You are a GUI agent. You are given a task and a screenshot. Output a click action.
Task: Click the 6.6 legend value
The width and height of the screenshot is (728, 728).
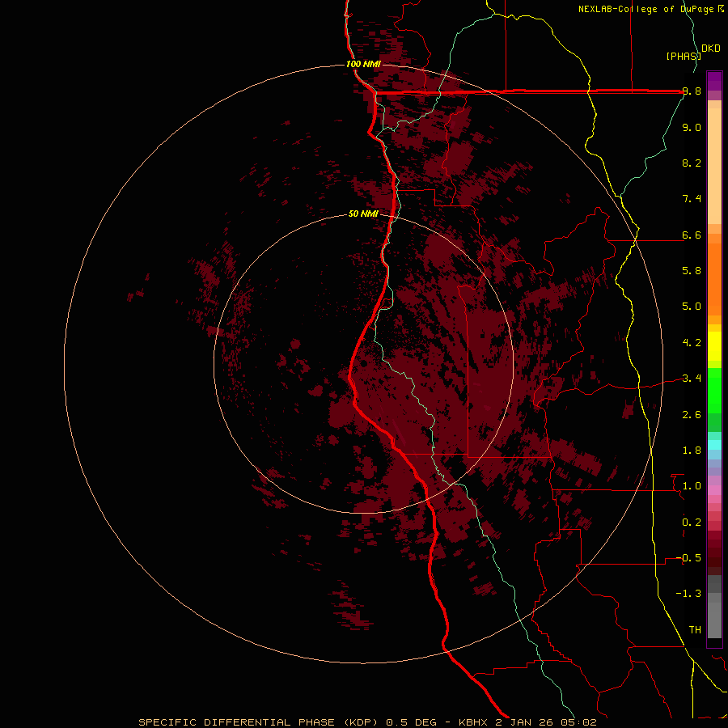pyautogui.click(x=692, y=235)
